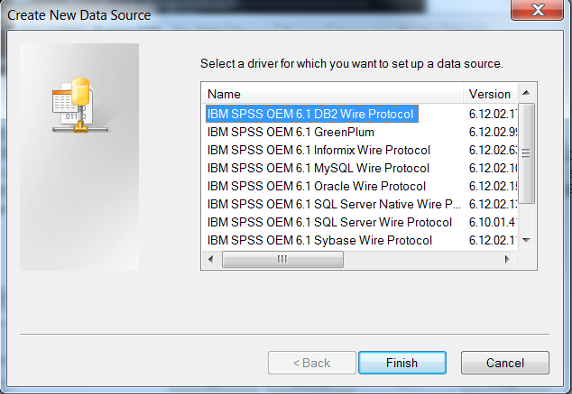Screen dimensions: 572x394
Task: Sort drivers by the Name column header
Action: pos(332,94)
